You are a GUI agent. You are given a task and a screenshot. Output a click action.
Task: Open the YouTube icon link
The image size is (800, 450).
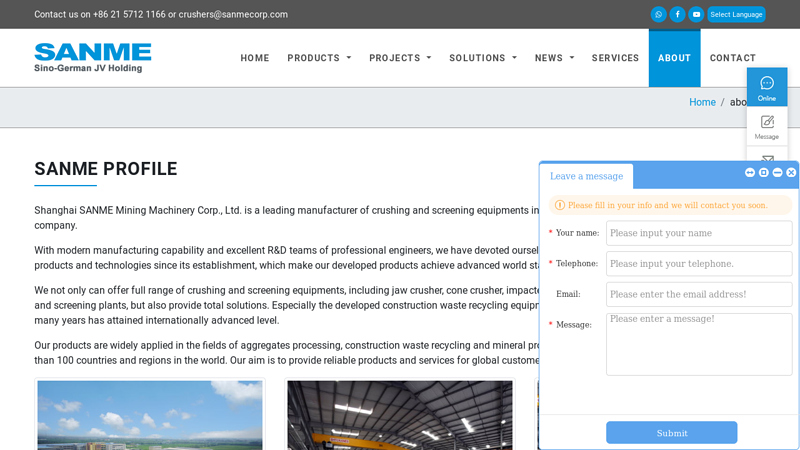(696, 14)
